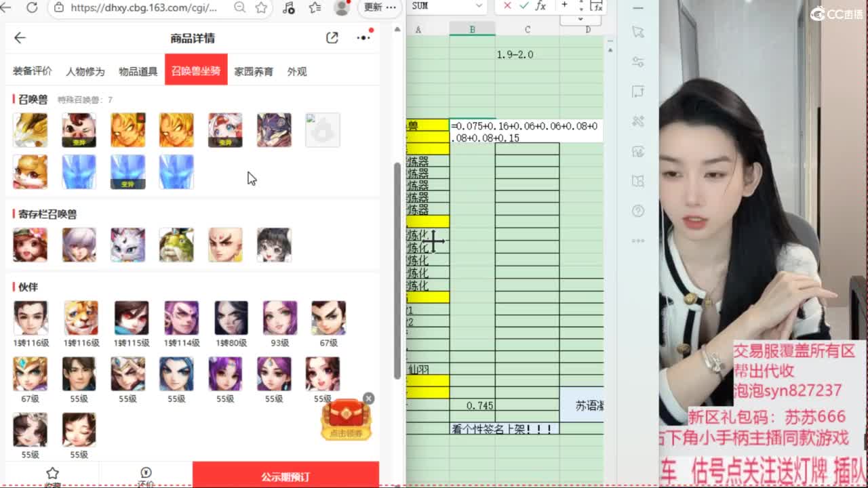The width and height of the screenshot is (868, 488).
Task: Select the cursor selection tool in side panel
Action: [637, 32]
